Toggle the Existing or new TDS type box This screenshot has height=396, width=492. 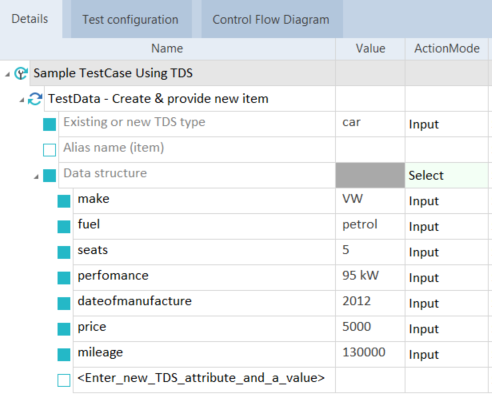pos(49,125)
